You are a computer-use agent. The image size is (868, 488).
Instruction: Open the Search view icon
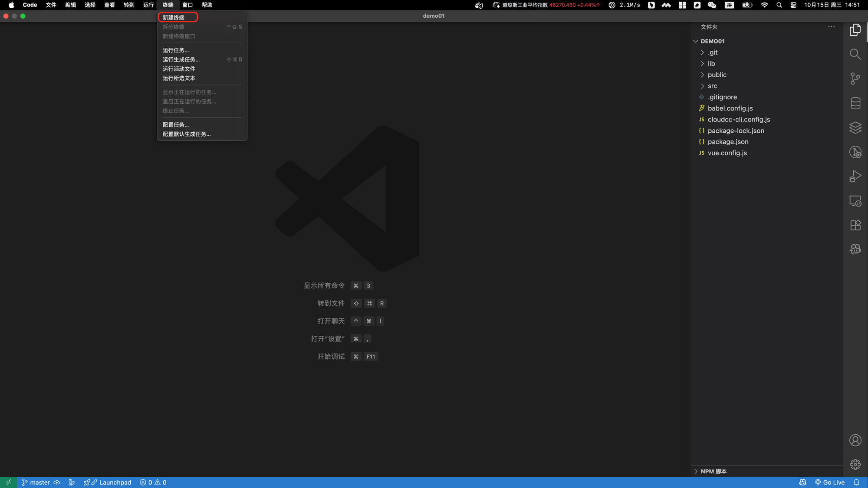click(855, 54)
